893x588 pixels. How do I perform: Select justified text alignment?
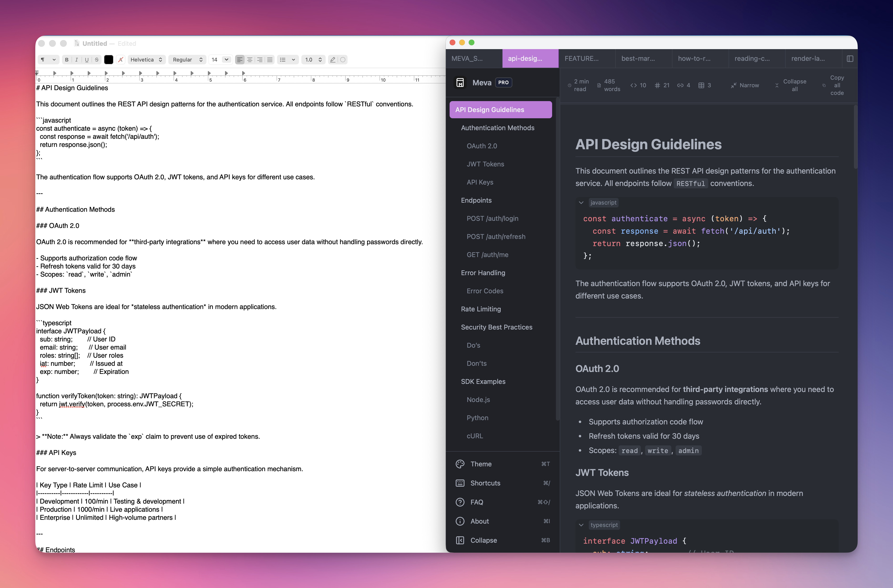[x=270, y=60]
